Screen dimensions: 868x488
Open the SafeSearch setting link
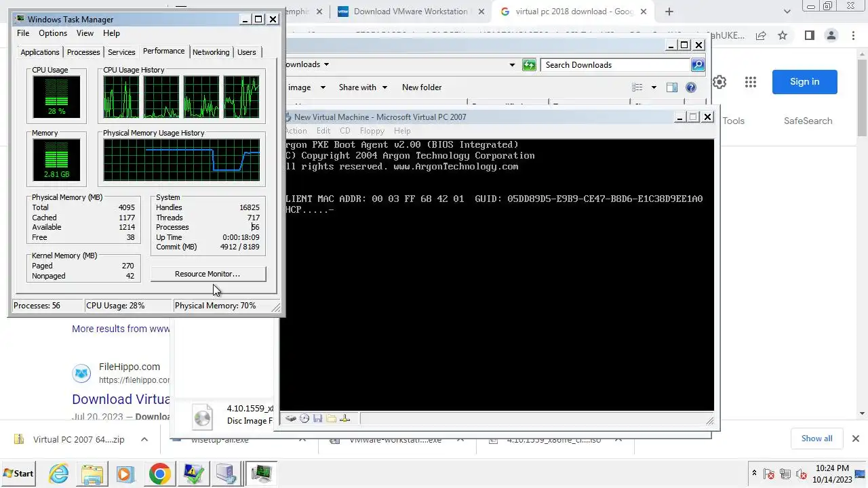click(x=808, y=121)
